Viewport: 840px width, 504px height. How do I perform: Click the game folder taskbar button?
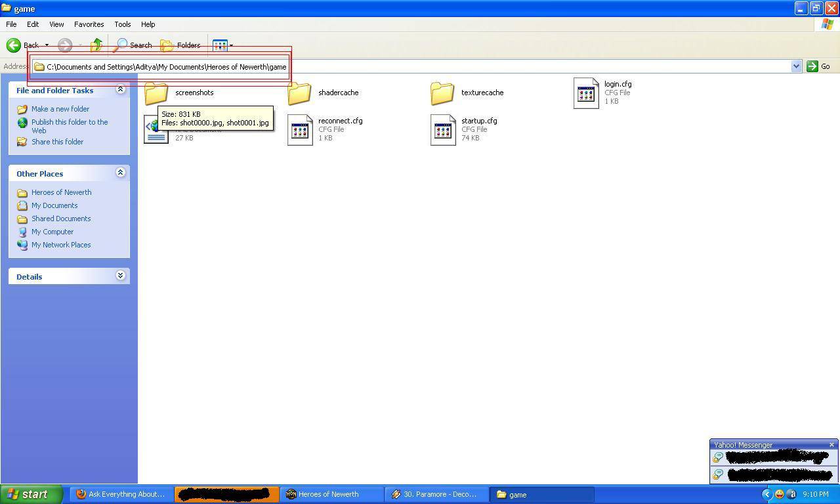click(541, 494)
